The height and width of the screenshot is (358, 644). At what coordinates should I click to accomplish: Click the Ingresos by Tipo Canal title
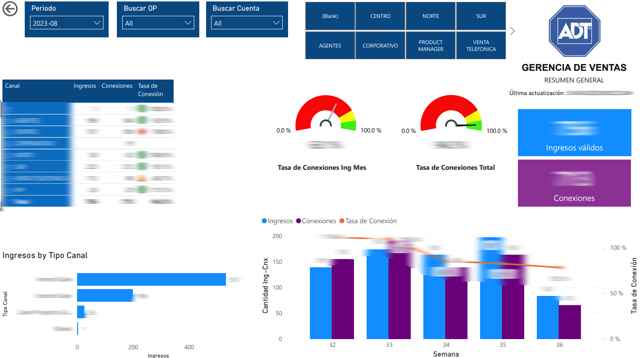(x=45, y=255)
